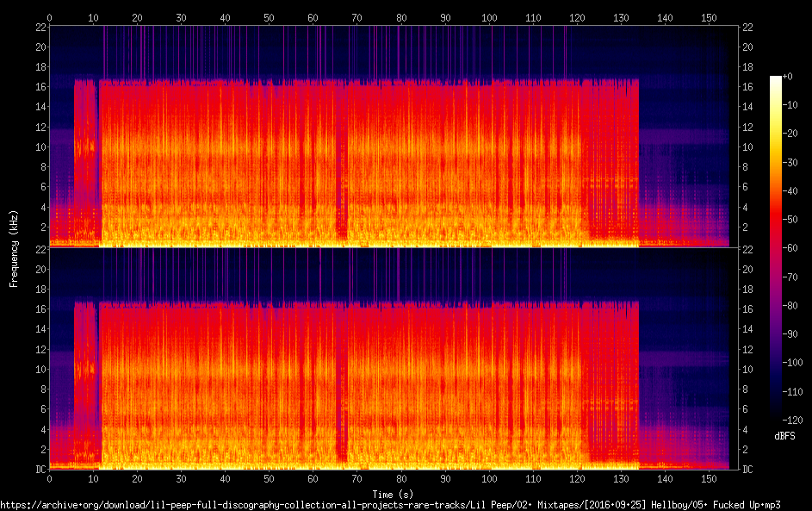Screen dimensions: 812x511
Task: Click "70" on the top time axis
Action: tap(356, 17)
